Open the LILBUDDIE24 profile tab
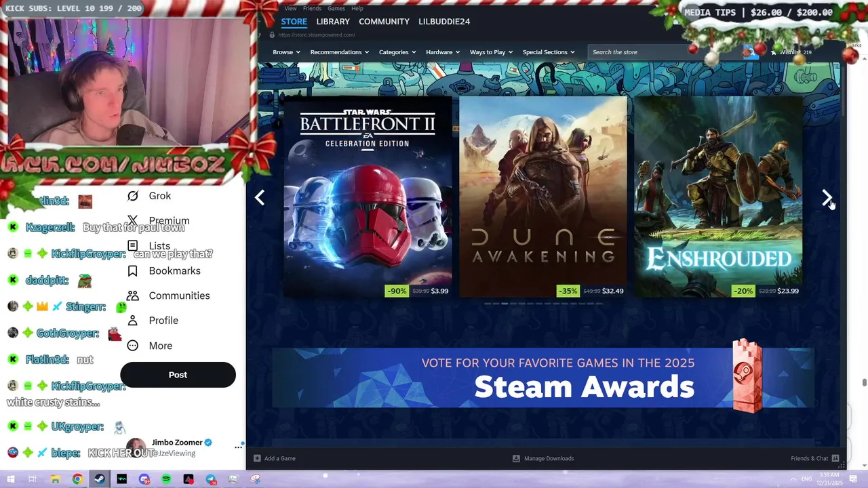 point(444,22)
